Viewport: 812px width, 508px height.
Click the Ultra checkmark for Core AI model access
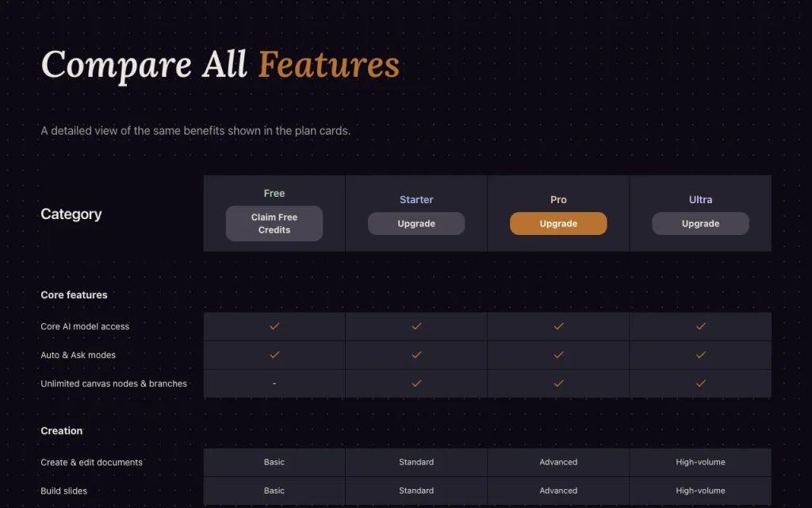(x=701, y=326)
